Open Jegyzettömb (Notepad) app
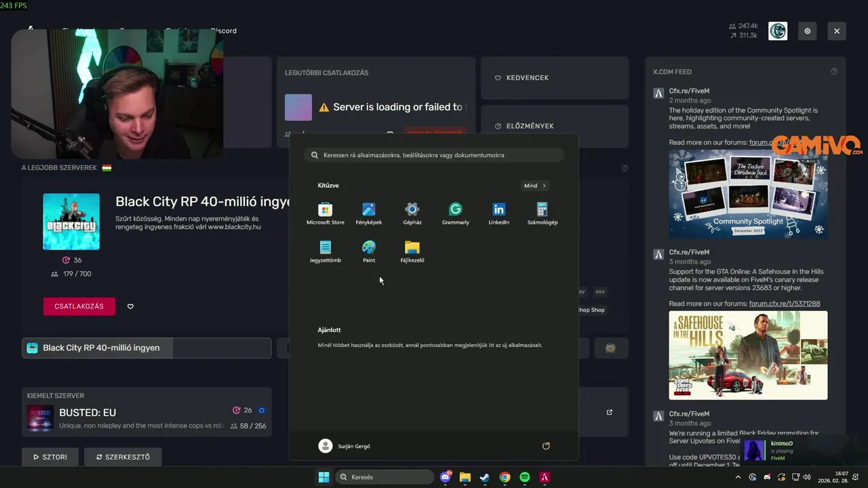Image resolution: width=868 pixels, height=488 pixels. tap(325, 251)
